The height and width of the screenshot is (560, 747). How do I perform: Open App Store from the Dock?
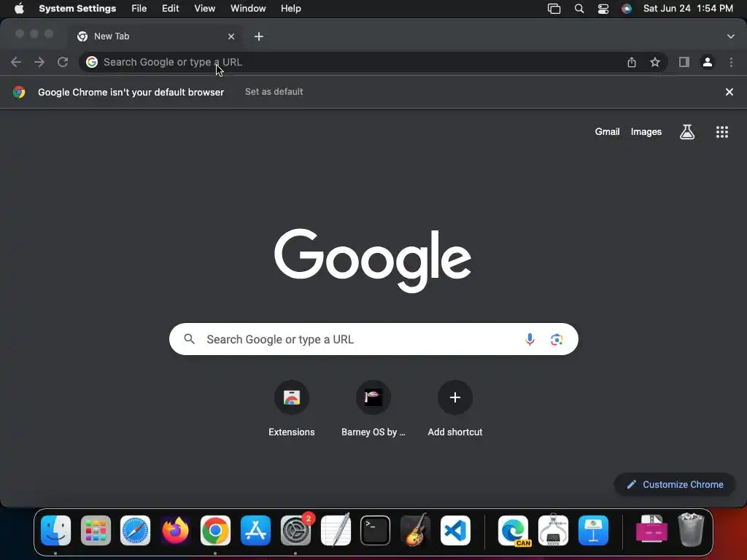[x=255, y=530]
